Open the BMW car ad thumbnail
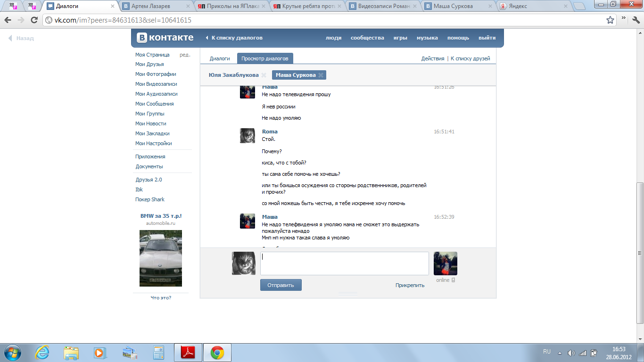This screenshot has height=362, width=644. point(160,258)
